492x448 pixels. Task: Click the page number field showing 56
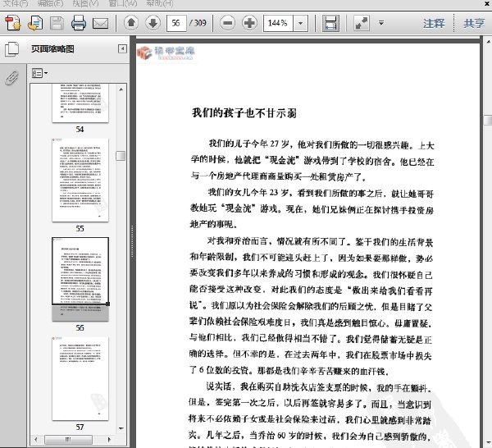pos(176,23)
